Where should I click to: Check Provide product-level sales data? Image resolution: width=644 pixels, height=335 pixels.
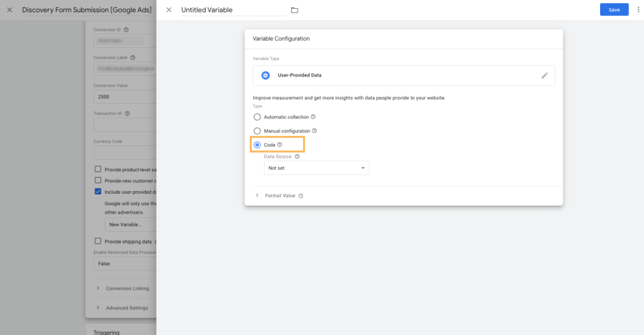pyautogui.click(x=98, y=169)
